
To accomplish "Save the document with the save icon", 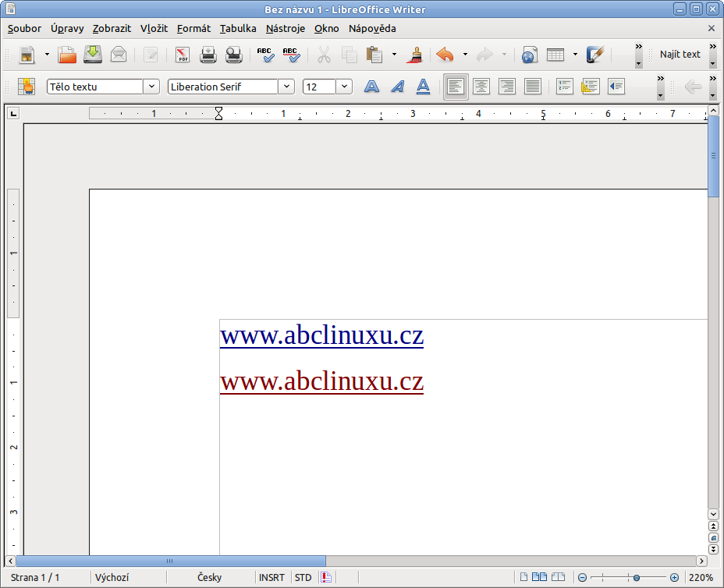I will click(x=93, y=55).
